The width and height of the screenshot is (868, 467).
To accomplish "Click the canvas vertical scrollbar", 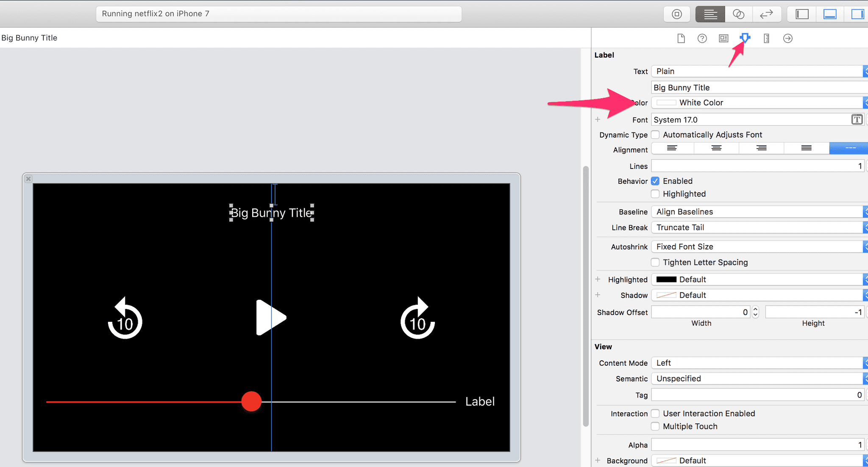I will [x=586, y=296].
